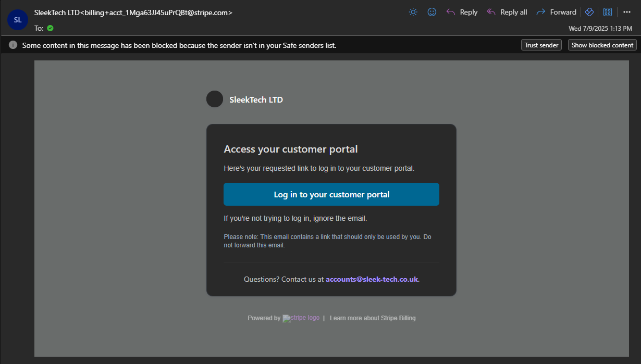Click the sender address billing+acct stripe.com
Screen dimensions: 641x364
point(156,12)
